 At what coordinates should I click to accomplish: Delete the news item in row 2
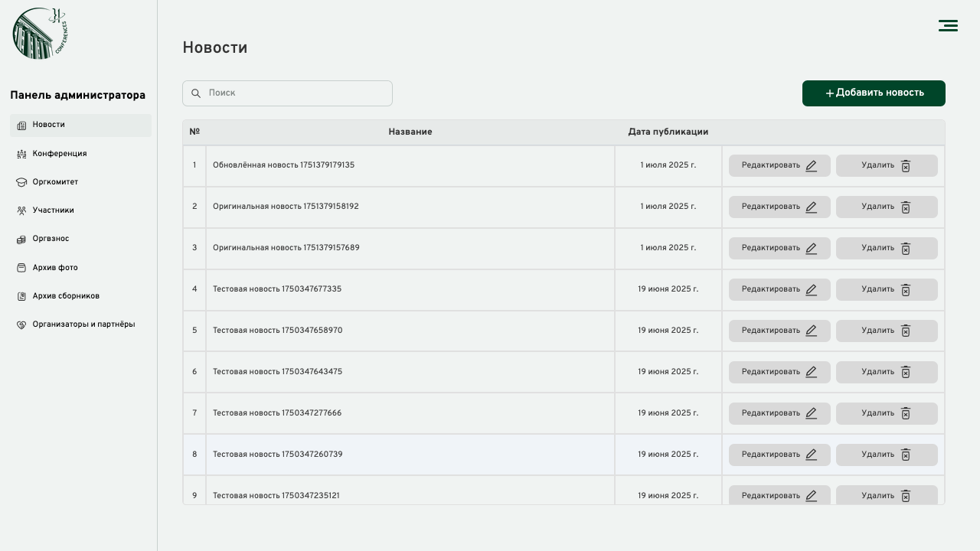coord(886,207)
